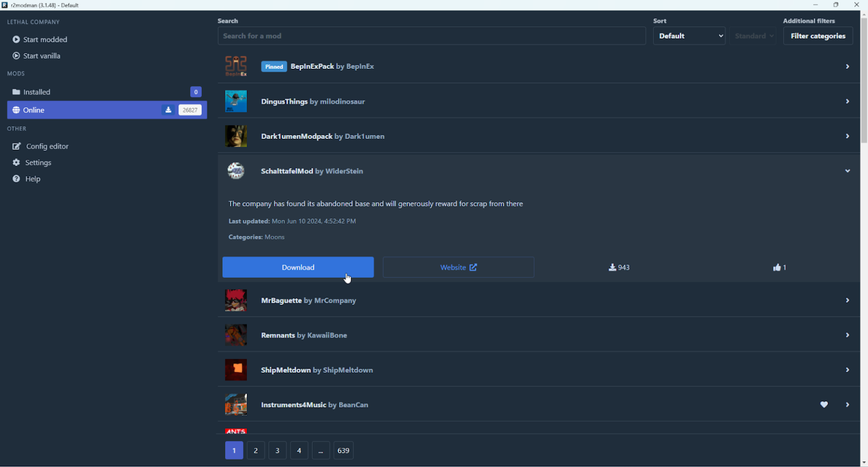The height and width of the screenshot is (467, 868).
Task: Jump to last page 639
Action: [x=343, y=450]
